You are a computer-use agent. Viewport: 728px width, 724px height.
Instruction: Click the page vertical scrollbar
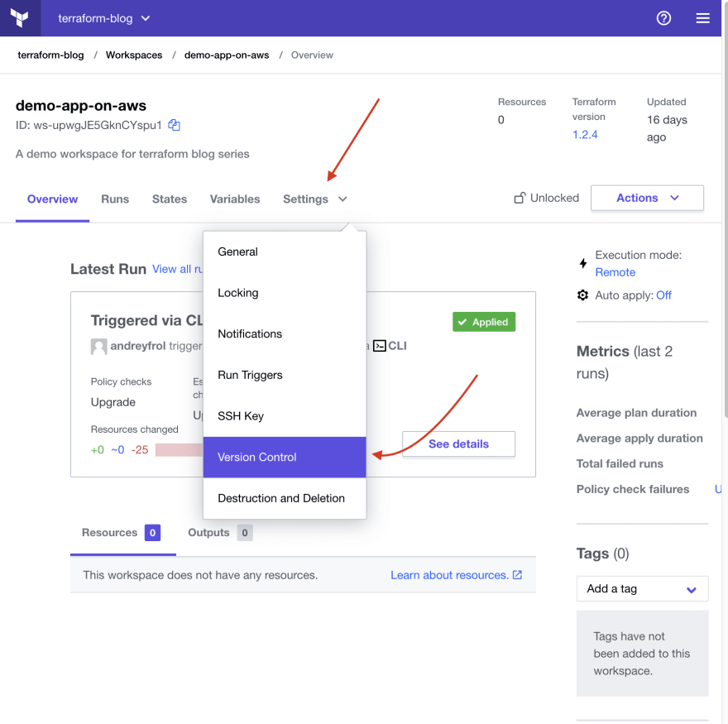pos(726,209)
